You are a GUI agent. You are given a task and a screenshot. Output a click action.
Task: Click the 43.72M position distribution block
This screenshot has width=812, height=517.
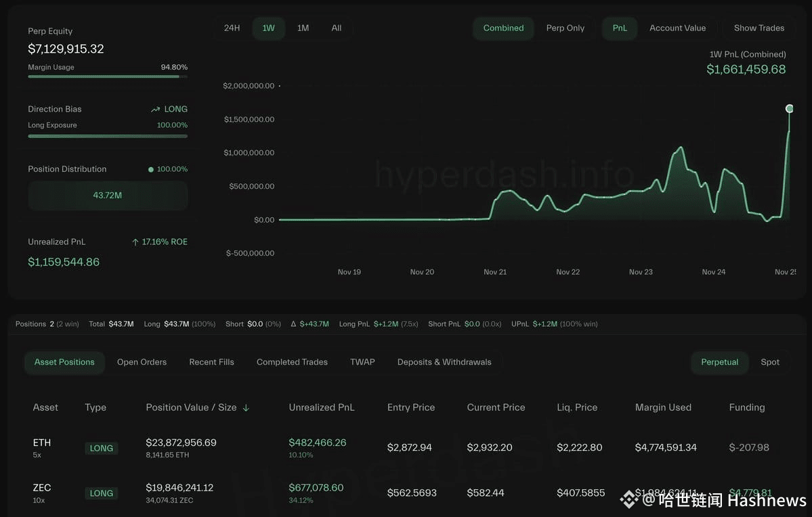click(108, 196)
